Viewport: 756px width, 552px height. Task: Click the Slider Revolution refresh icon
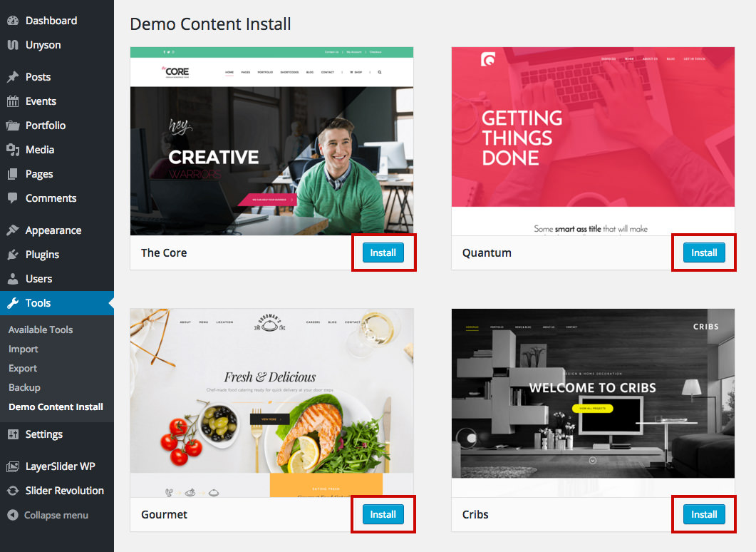13,491
